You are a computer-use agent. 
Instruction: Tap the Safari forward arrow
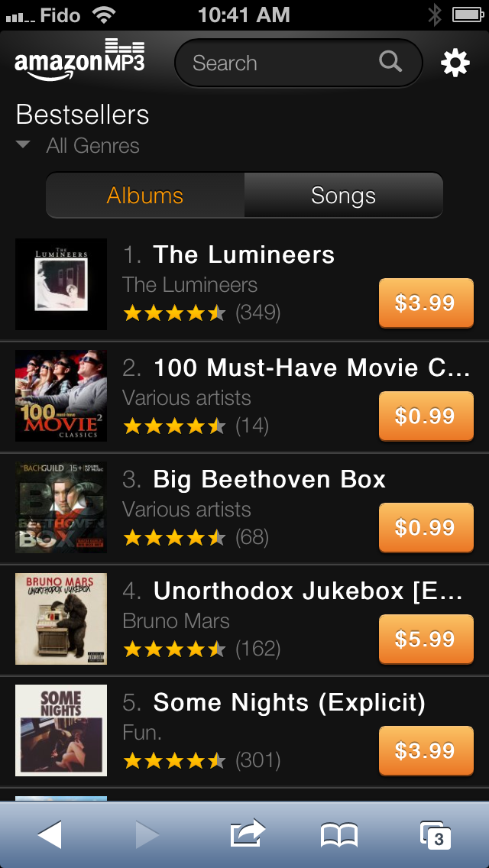pos(147,835)
